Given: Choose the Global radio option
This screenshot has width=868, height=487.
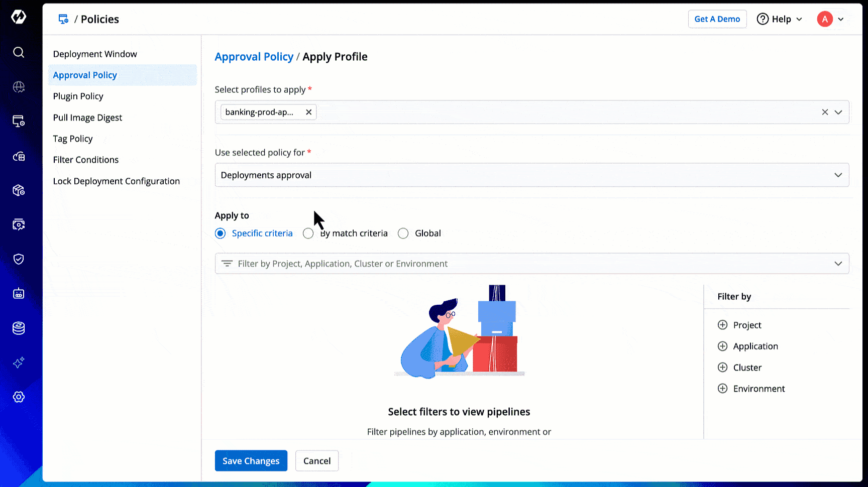Looking at the screenshot, I should coord(403,233).
